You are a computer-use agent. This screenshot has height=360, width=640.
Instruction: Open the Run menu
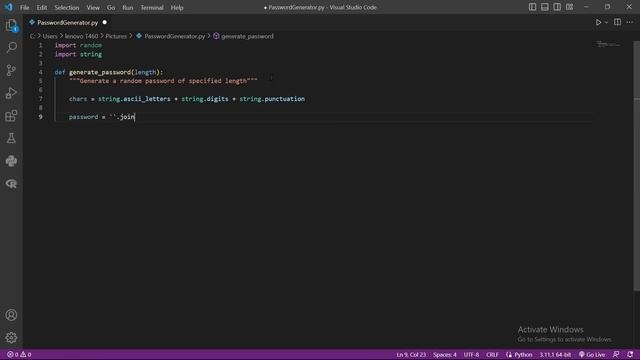point(127,7)
